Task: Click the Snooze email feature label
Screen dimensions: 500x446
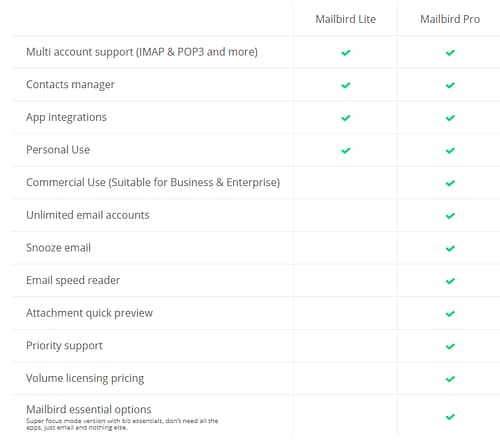Action: [x=58, y=248]
